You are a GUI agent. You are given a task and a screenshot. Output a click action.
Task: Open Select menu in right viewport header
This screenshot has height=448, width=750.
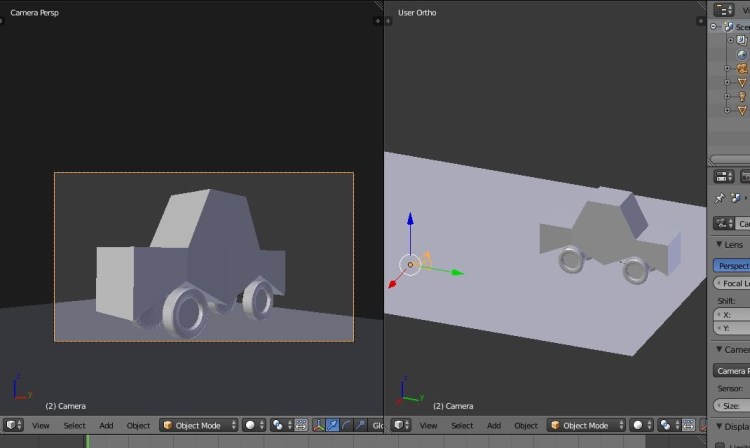pos(463,425)
